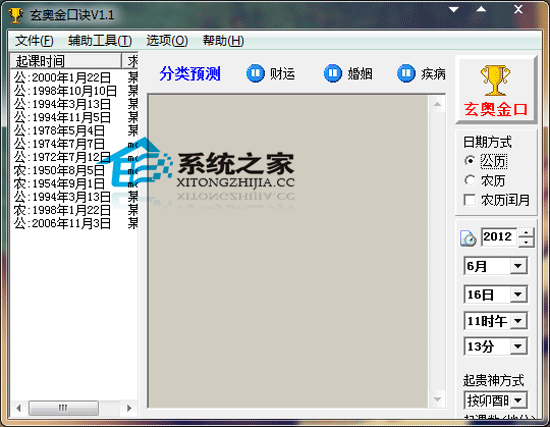Select row 公:2006年11月3日

point(62,223)
